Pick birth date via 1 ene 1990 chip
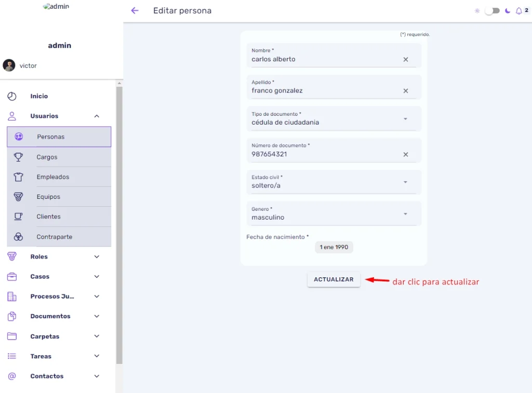Image resolution: width=532 pixels, height=393 pixels. pyautogui.click(x=334, y=247)
